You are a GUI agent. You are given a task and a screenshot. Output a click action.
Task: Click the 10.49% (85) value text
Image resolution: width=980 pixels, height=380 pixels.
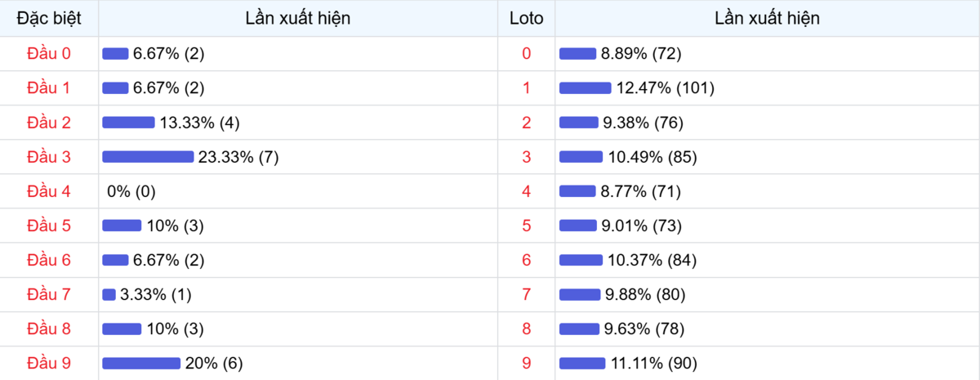652,157
